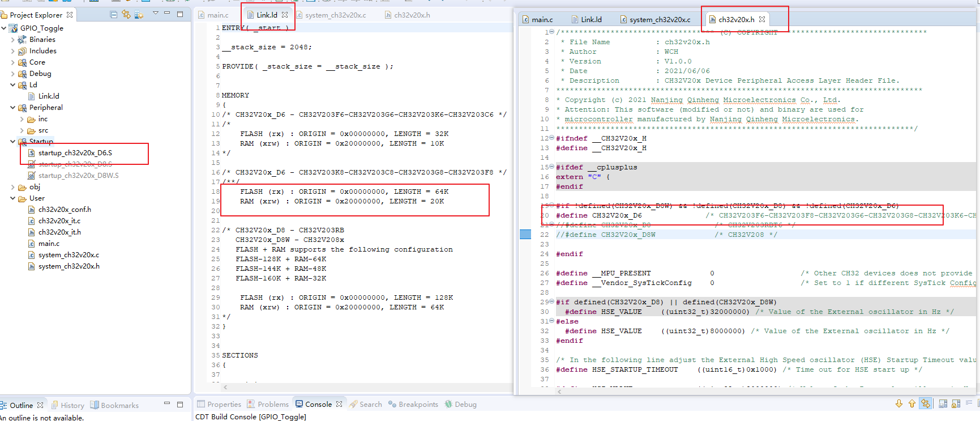Click the Binaries icon

[x=22, y=40]
